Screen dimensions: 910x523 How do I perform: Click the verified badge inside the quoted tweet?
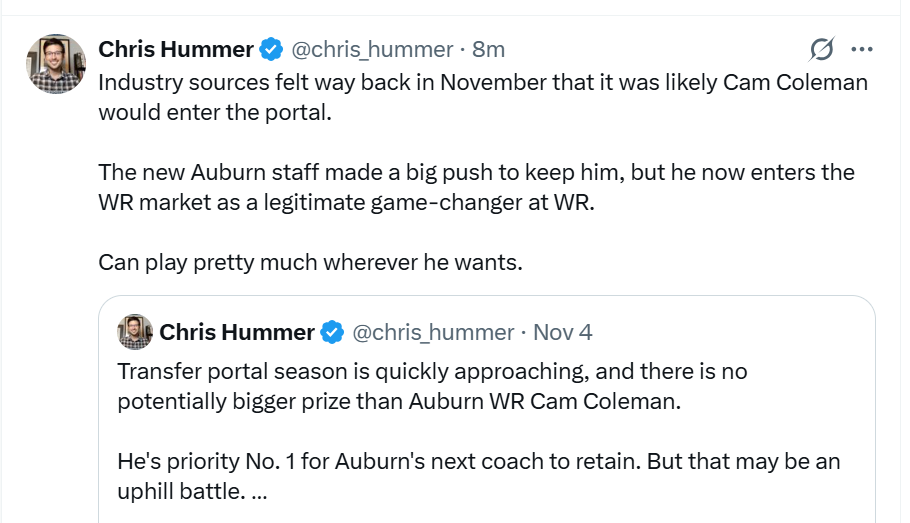tap(333, 332)
